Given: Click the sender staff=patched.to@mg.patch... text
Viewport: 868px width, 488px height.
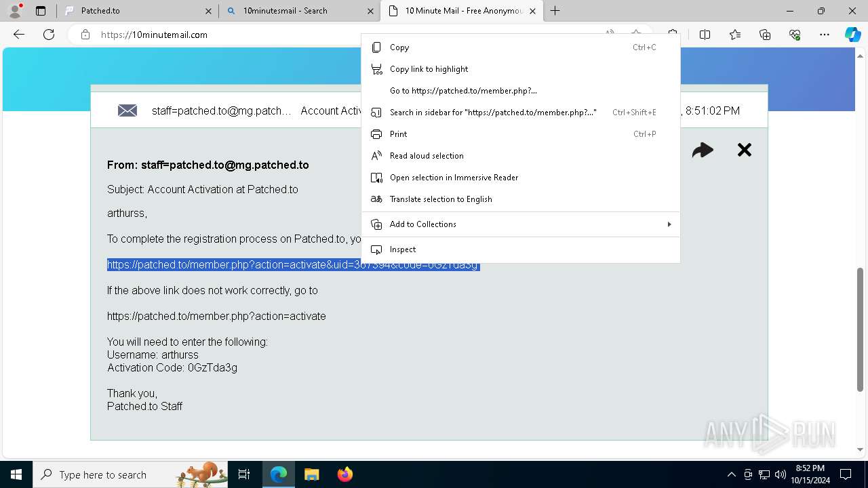Looking at the screenshot, I should (x=221, y=110).
